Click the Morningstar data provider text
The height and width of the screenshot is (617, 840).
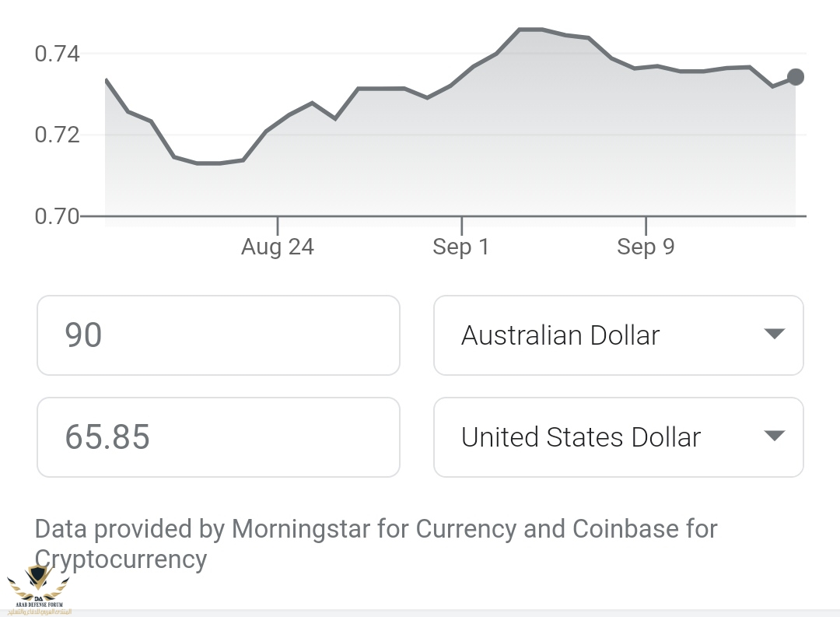[x=300, y=529]
